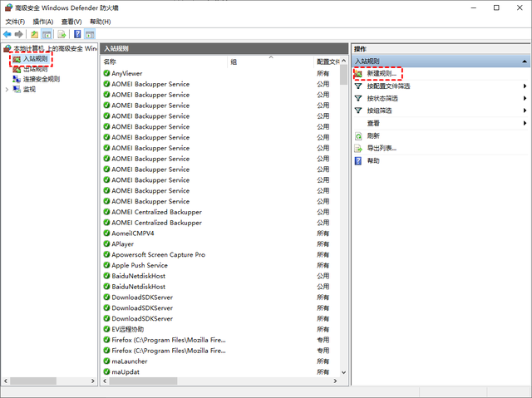Select 连接安全规则 in the left tree
The height and width of the screenshot is (398, 532).
(x=42, y=79)
